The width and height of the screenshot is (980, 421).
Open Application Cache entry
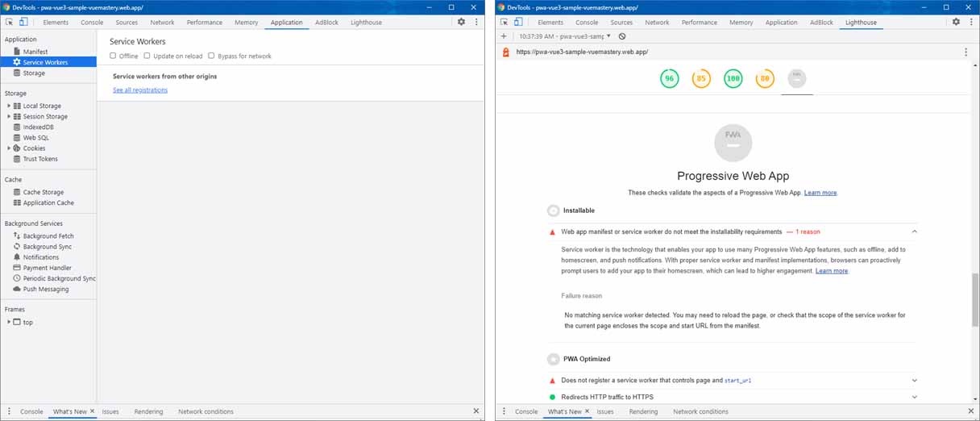48,202
